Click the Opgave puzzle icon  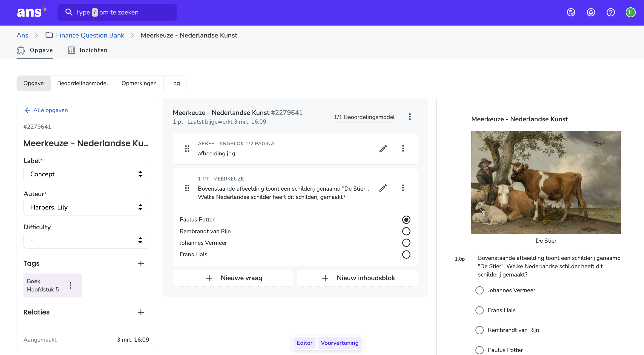[x=21, y=50]
